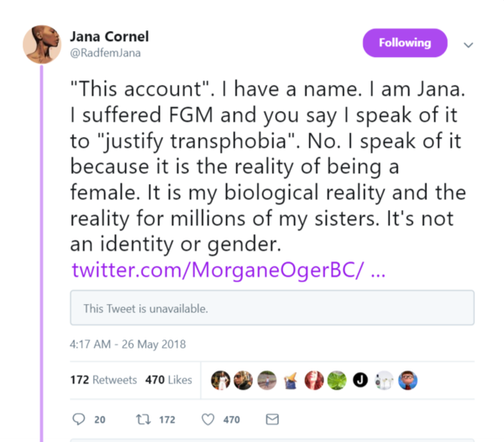
Task: Click the reply speech bubble icon
Action: (x=80, y=419)
